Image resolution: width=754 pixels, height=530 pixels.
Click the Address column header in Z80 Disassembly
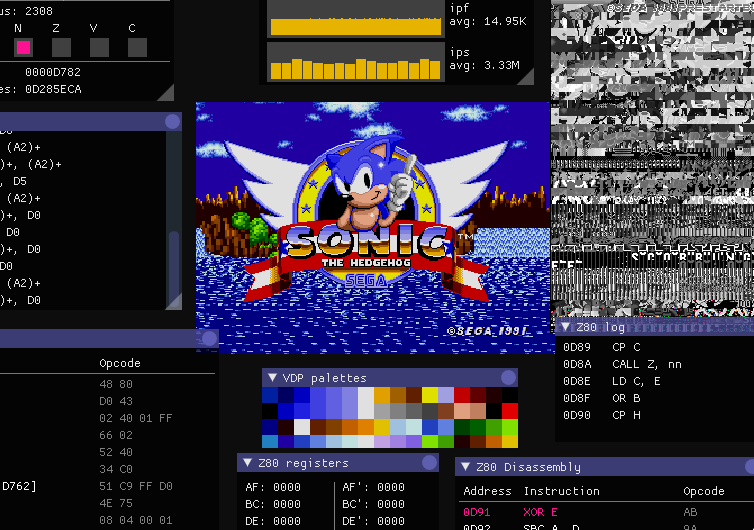487,491
